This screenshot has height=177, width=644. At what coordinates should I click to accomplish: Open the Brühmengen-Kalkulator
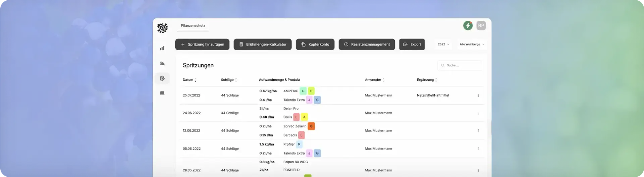coord(263,45)
